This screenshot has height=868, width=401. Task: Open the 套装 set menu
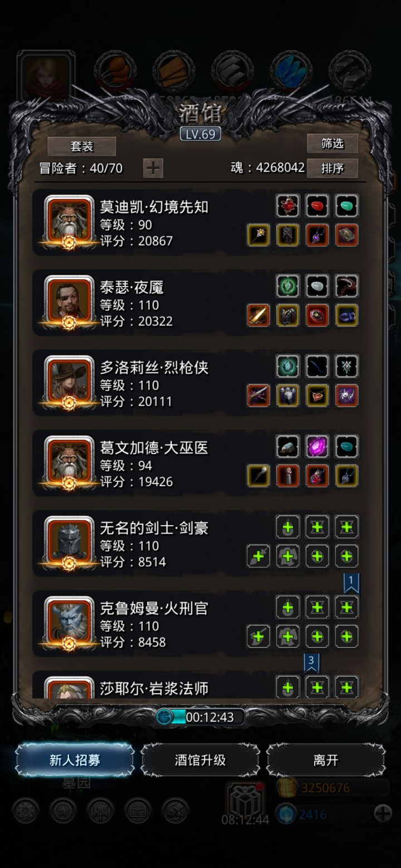click(82, 146)
